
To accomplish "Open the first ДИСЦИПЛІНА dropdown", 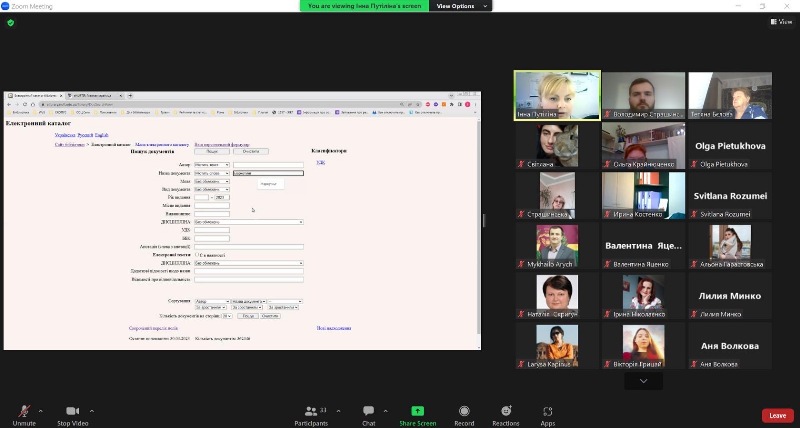I will pos(248,222).
